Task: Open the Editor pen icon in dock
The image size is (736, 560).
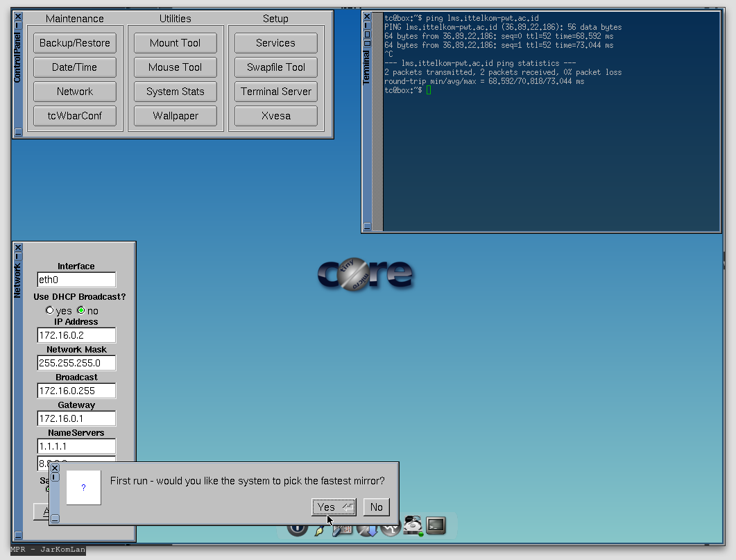Action: [320, 529]
